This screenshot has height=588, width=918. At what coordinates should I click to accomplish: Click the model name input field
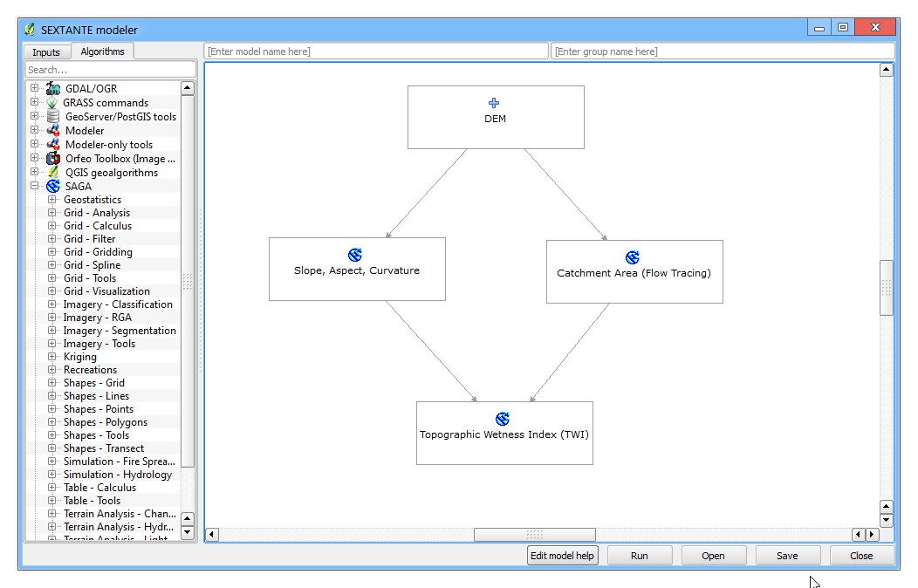pos(376,51)
